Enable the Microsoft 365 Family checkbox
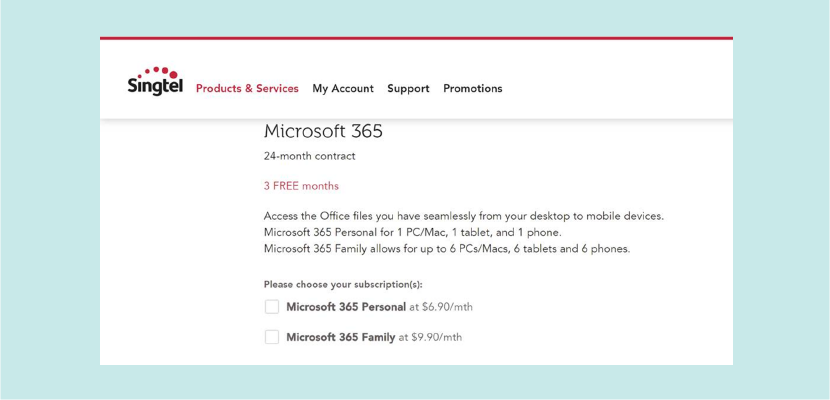 272,337
